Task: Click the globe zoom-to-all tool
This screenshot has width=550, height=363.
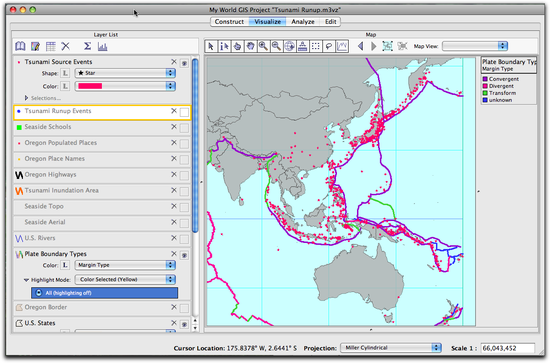Action: click(x=289, y=46)
